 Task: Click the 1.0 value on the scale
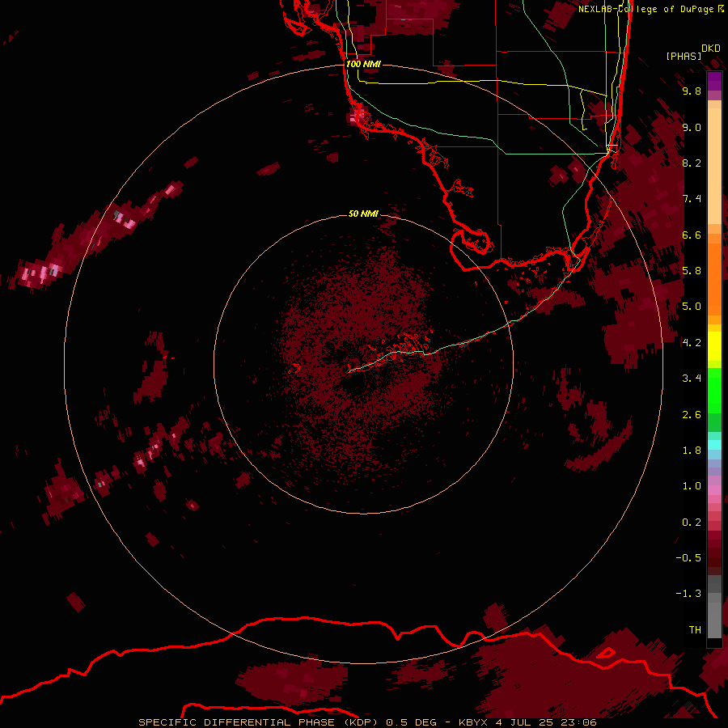click(692, 486)
